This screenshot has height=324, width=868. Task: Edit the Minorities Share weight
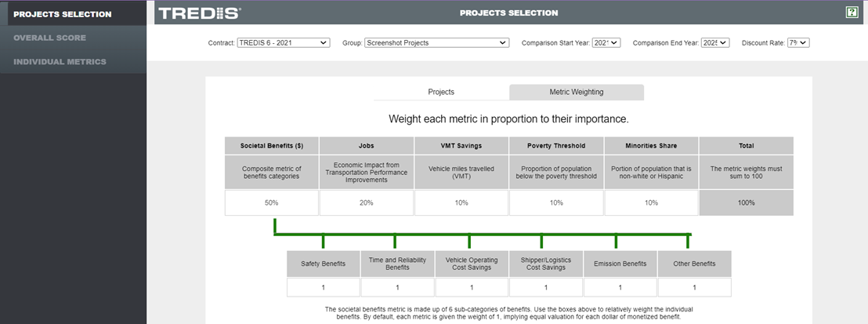click(x=651, y=202)
